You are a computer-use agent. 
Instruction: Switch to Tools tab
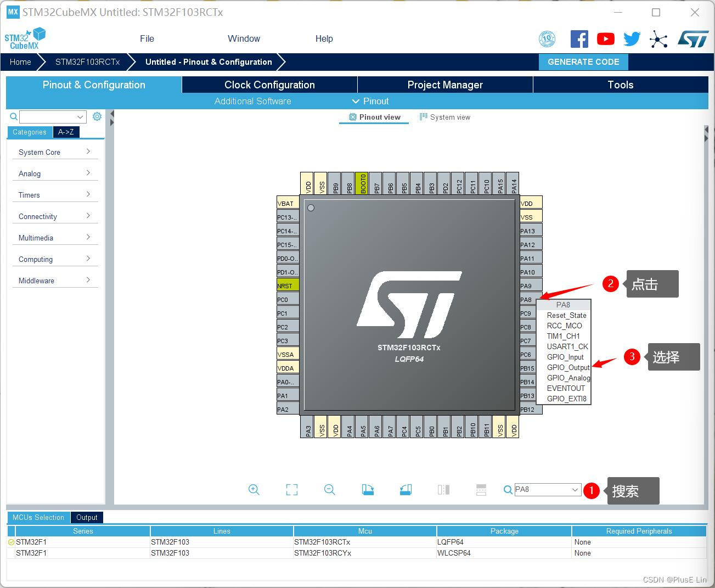click(621, 85)
